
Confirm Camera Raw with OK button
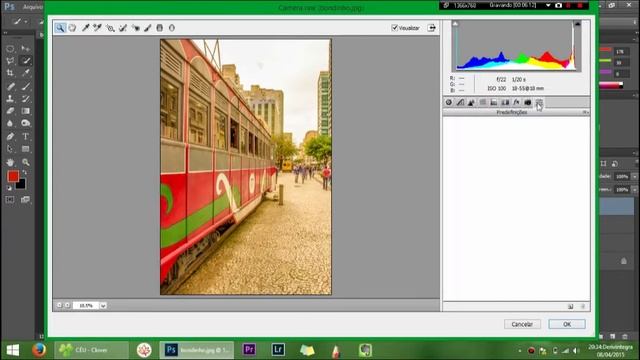point(567,324)
